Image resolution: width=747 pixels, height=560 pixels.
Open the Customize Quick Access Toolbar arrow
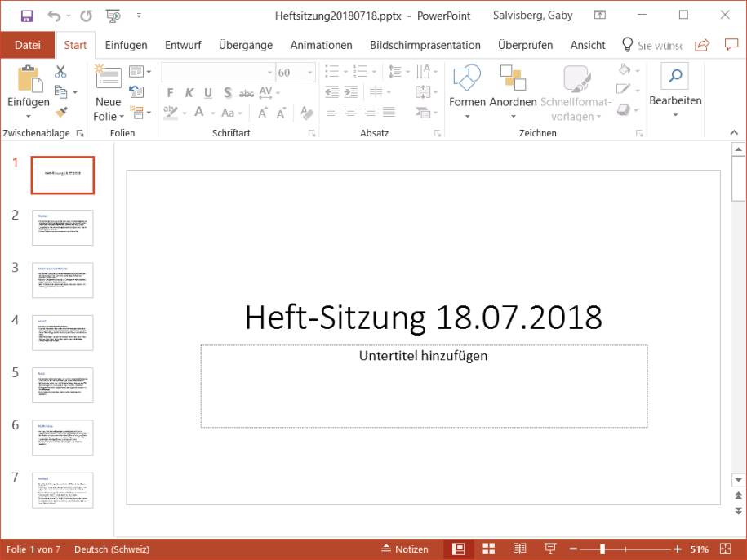pyautogui.click(x=139, y=16)
